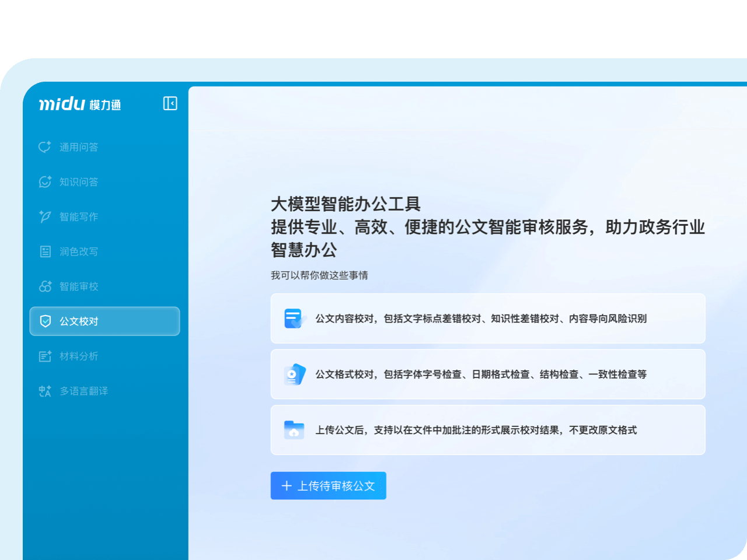Click the text 我可以帮你做这些事情
This screenshot has width=747, height=560.
[x=319, y=275]
